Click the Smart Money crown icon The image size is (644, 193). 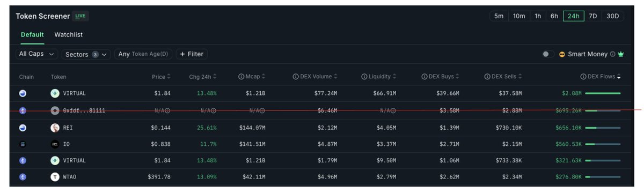pos(621,54)
